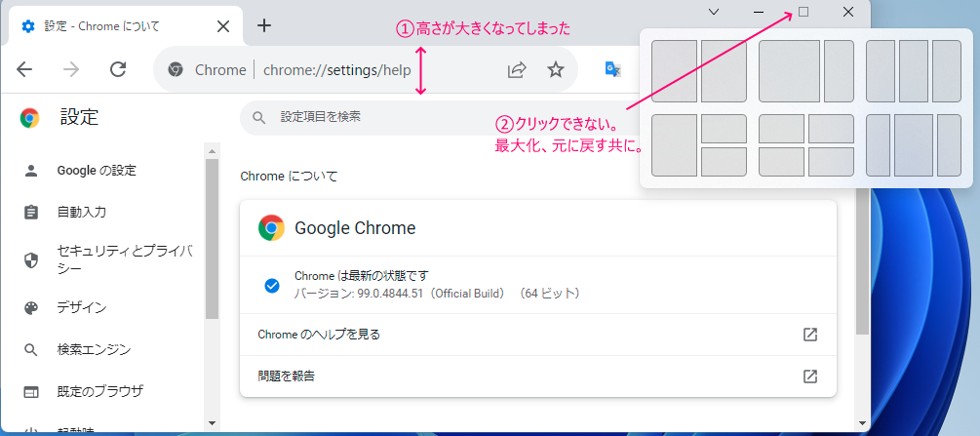
Task: Choose three equal columns snap layout
Action: (x=913, y=71)
